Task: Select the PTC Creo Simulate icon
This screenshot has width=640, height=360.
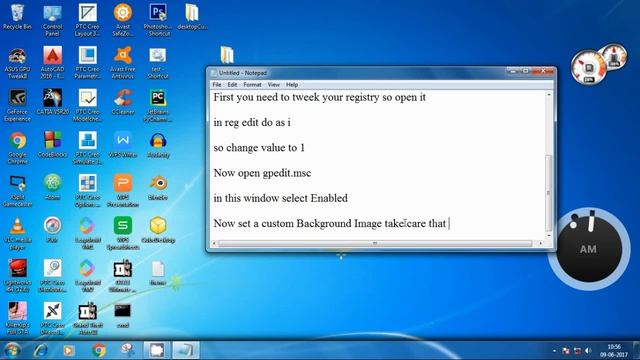Action: click(x=87, y=148)
